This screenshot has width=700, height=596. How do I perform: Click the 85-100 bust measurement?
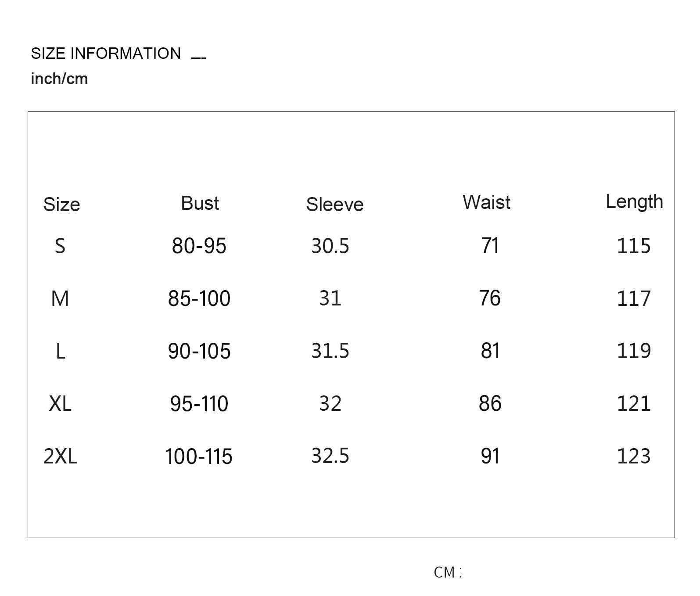click(199, 299)
